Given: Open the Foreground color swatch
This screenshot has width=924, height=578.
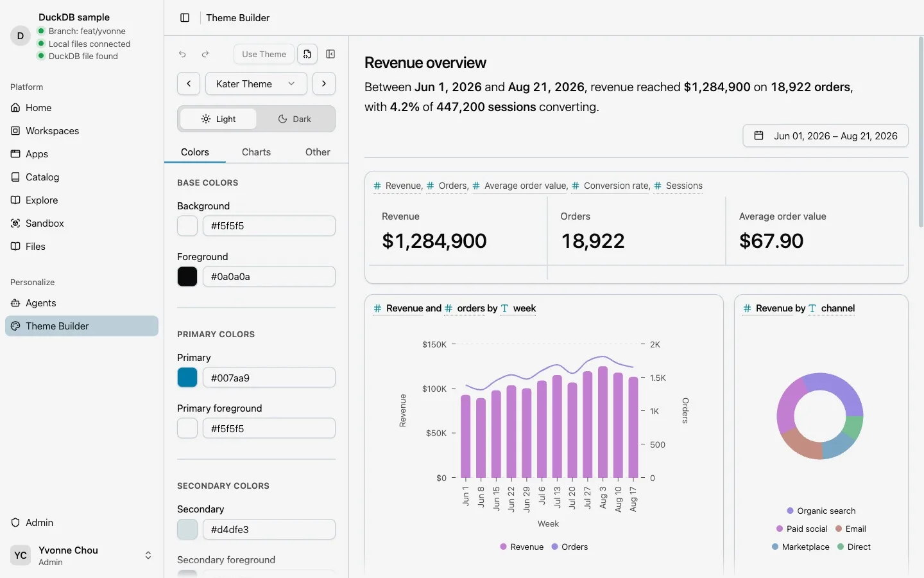Looking at the screenshot, I should pos(187,277).
